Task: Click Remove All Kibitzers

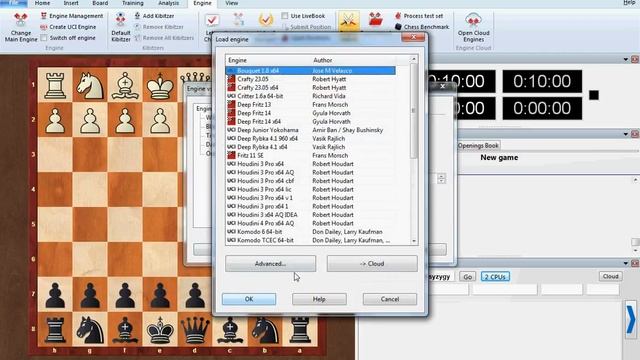Action: [164, 38]
